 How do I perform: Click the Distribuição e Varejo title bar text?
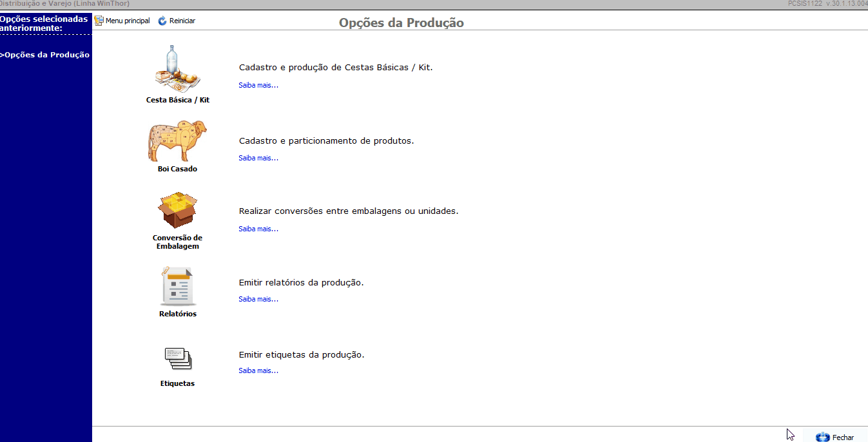(64, 3)
